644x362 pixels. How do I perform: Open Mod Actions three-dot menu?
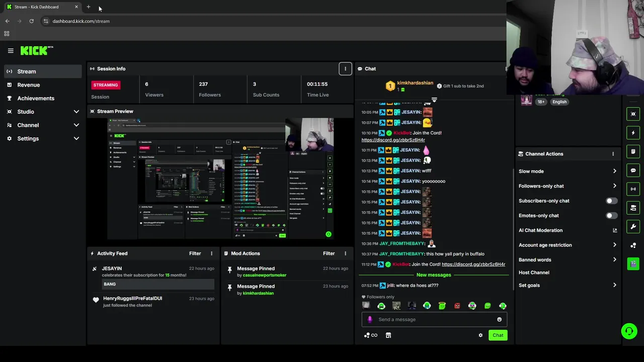pyautogui.click(x=345, y=253)
